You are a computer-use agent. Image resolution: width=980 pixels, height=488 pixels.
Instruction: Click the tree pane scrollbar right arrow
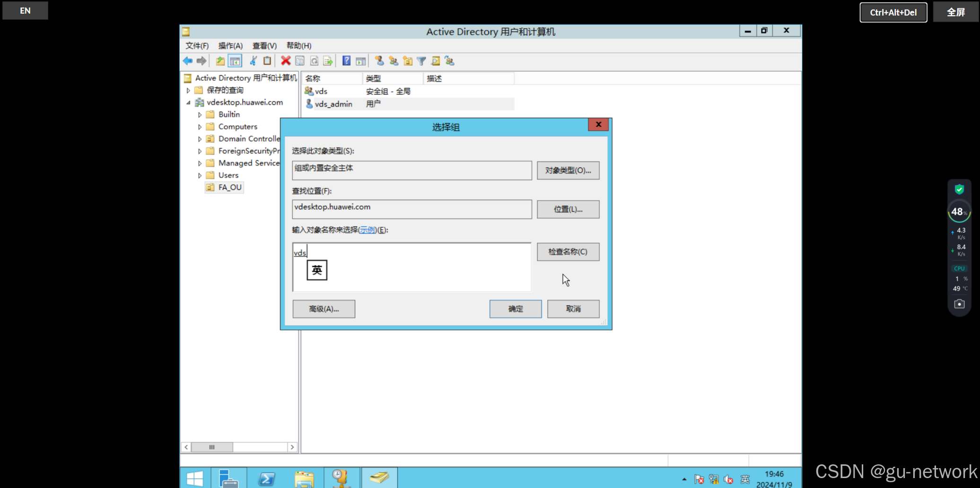292,447
